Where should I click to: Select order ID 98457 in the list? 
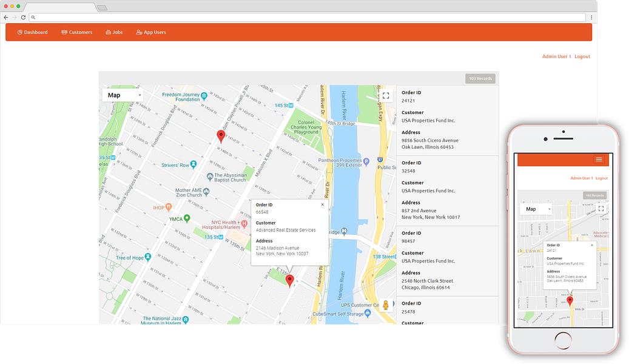click(408, 241)
